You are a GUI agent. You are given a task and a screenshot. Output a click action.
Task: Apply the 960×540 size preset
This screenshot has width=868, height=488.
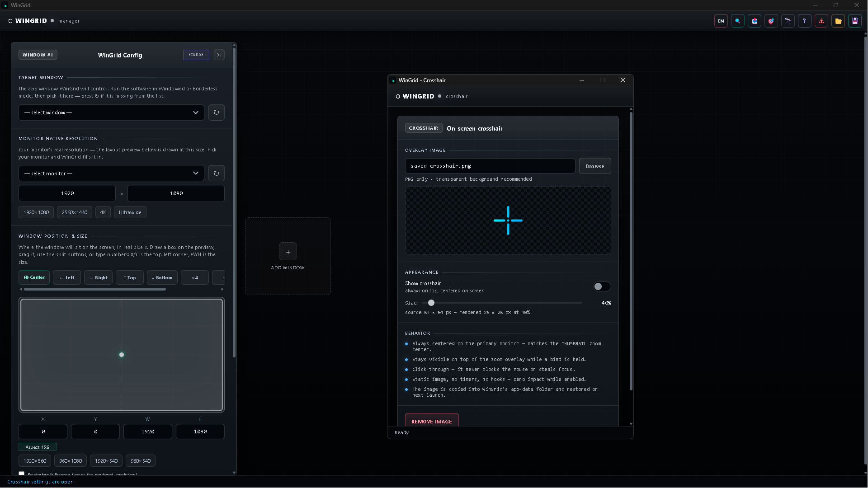(x=141, y=461)
